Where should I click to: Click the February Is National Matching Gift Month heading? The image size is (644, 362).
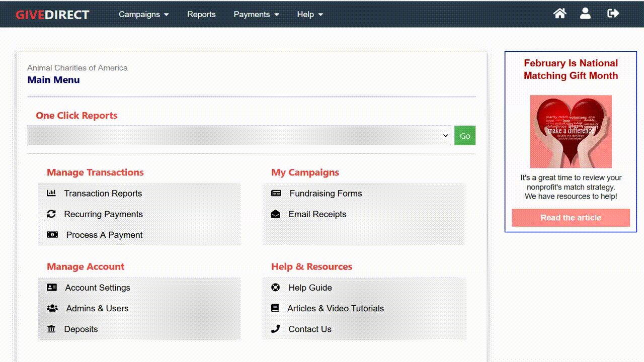pyautogui.click(x=571, y=69)
